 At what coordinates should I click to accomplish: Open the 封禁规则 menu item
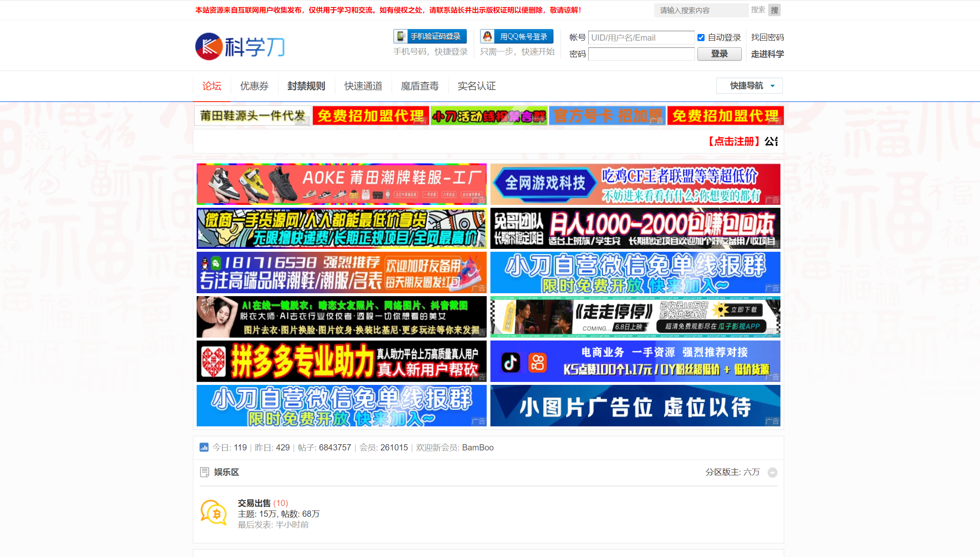(306, 86)
